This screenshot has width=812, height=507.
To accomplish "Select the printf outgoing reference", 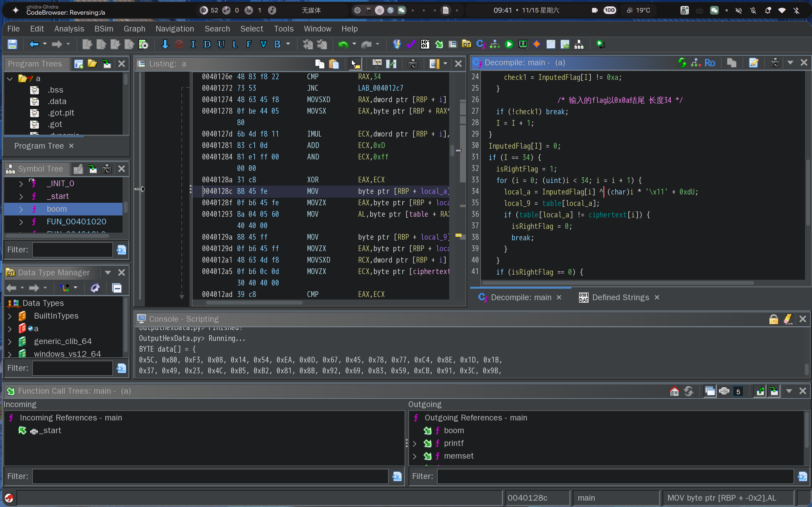I will [453, 443].
